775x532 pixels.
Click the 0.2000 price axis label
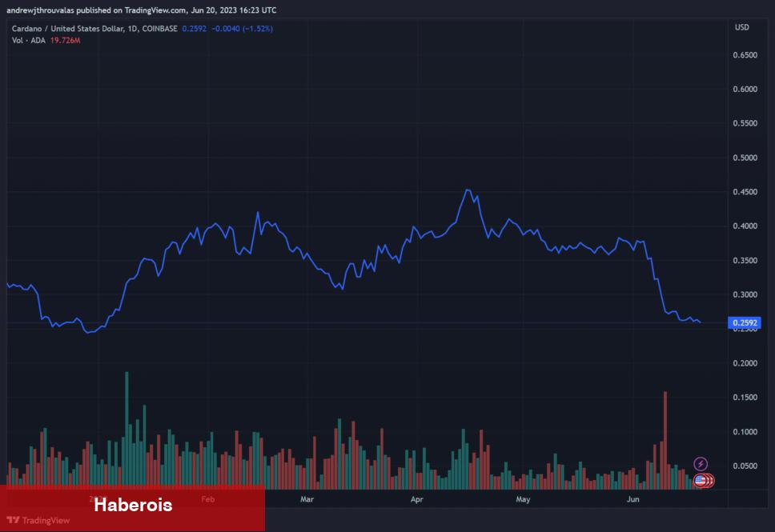[x=745, y=363]
